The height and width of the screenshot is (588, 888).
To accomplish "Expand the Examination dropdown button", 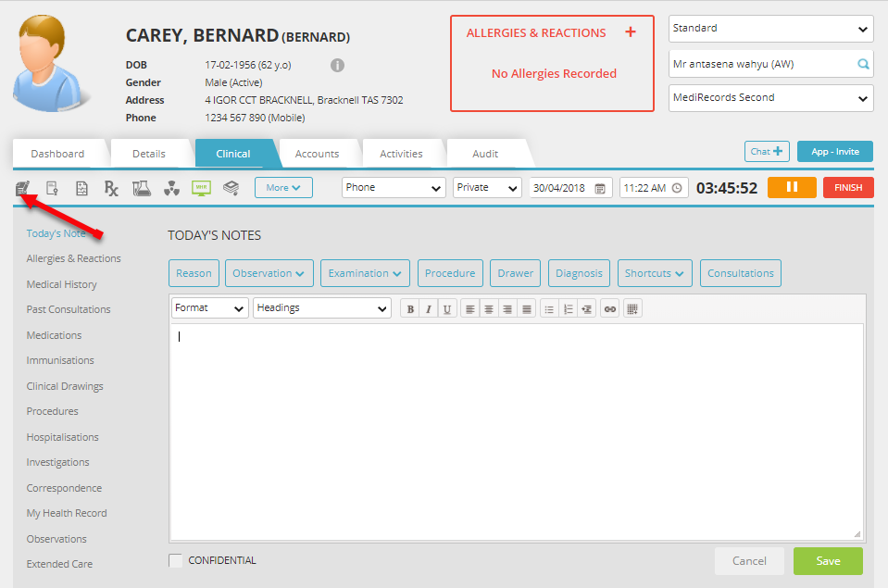I will (365, 273).
